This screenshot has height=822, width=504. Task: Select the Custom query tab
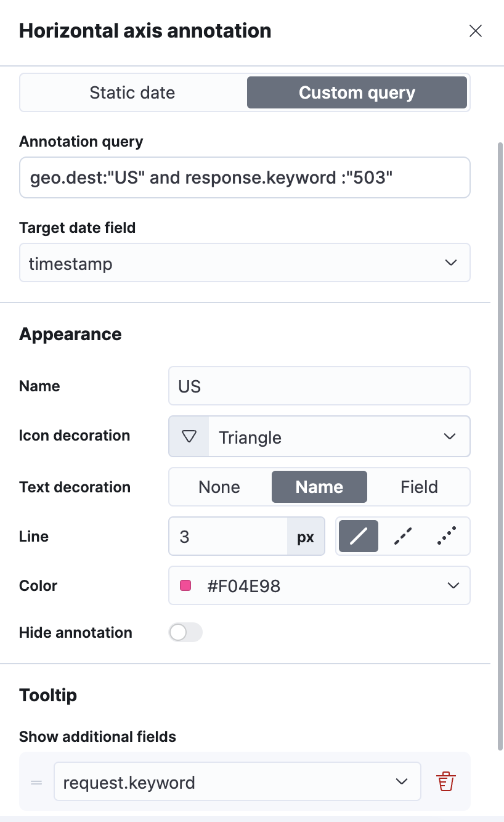[x=357, y=92]
